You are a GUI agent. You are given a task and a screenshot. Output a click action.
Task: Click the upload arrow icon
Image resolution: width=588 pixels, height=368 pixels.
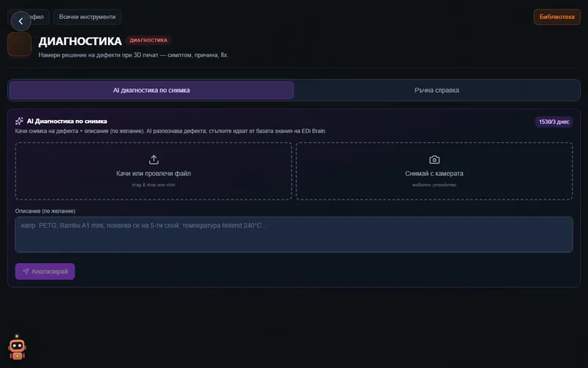154,160
